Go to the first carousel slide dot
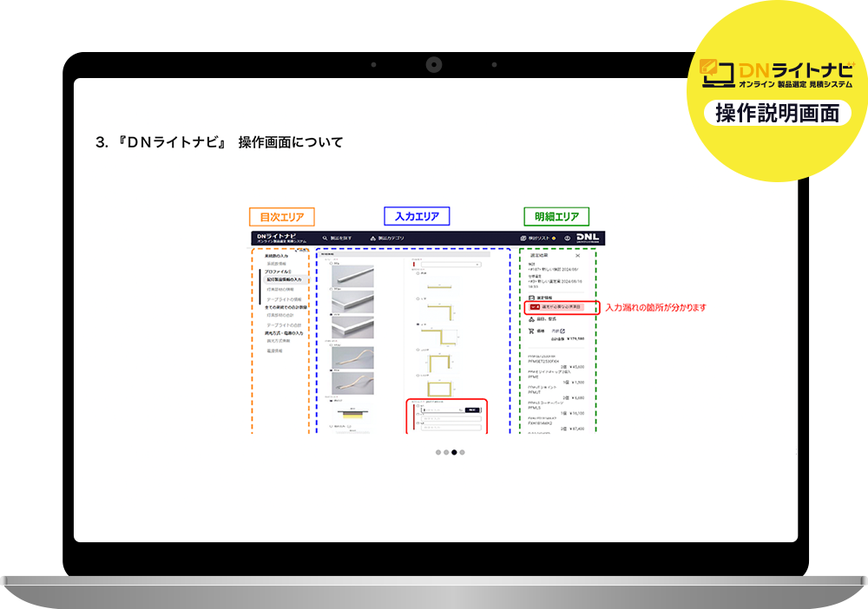Screen dimensions: 868x609 [438, 453]
